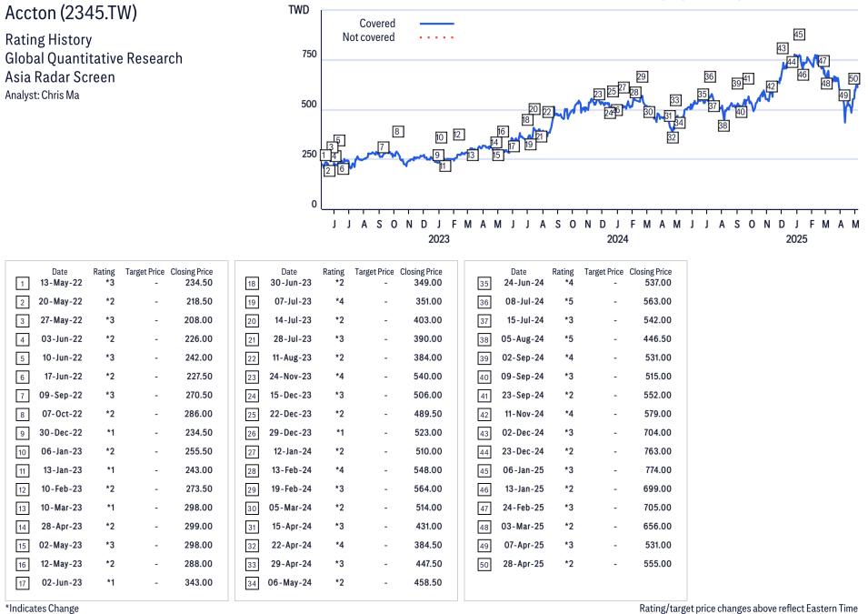Click 'Analyst: Chris Ma' text
The height and width of the screenshot is (614, 868).
click(x=42, y=95)
